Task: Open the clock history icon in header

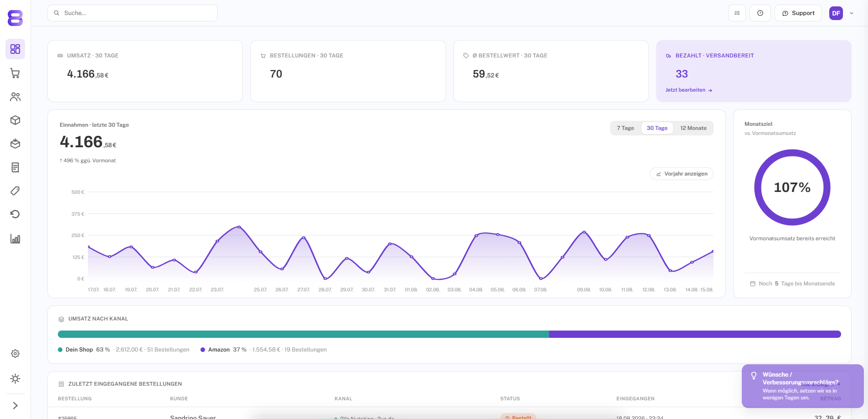Action: click(760, 13)
